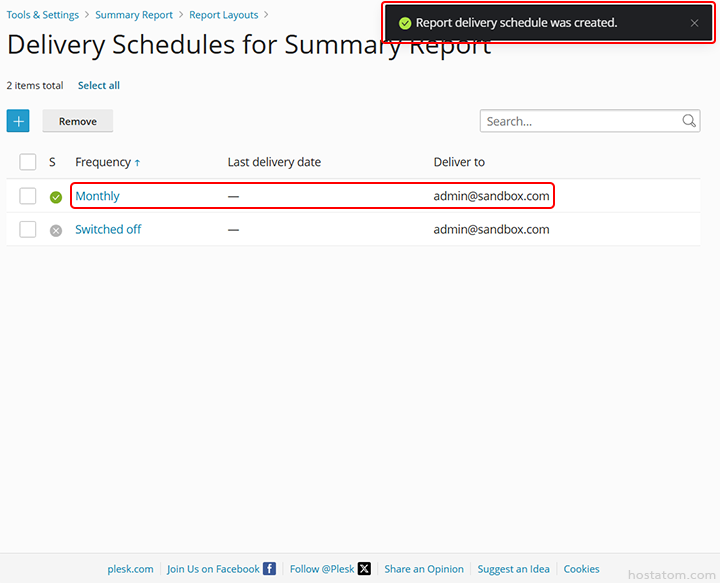Open the Monthly schedule link
The width and height of the screenshot is (720, 583).
(97, 196)
